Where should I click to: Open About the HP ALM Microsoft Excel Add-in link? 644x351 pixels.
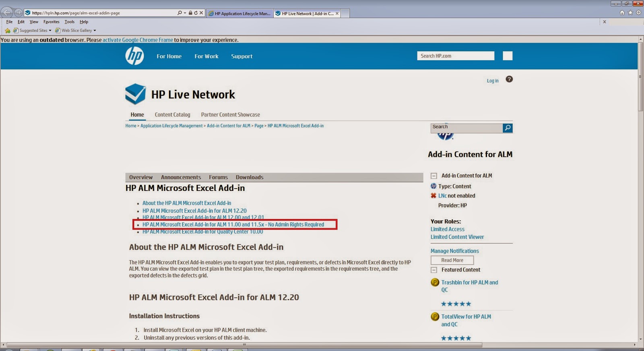187,203
